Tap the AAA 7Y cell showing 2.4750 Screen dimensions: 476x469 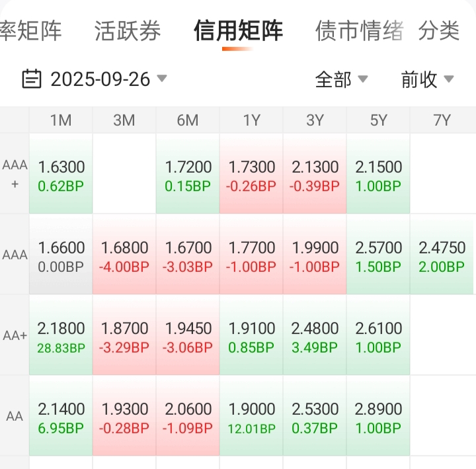tap(442, 255)
